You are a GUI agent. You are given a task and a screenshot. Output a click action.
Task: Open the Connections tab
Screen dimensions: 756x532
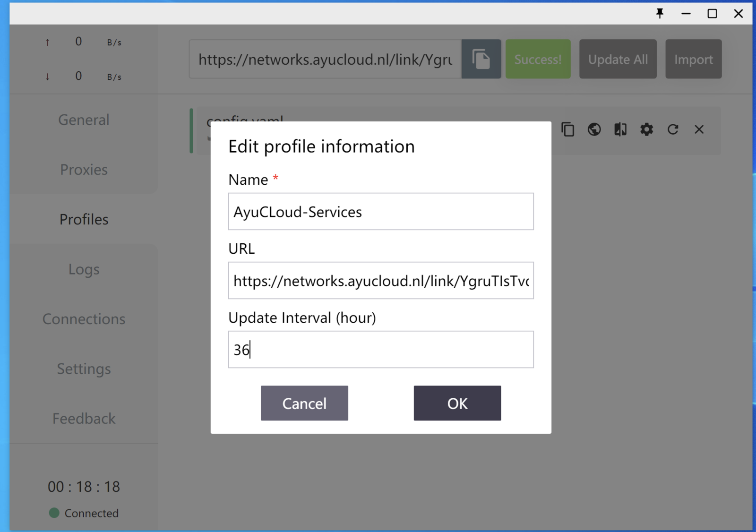[84, 319]
